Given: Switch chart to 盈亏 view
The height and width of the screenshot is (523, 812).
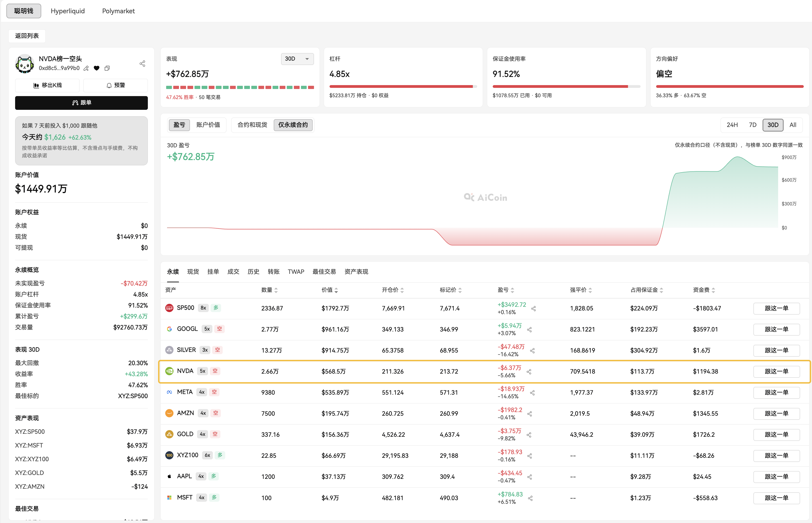Looking at the screenshot, I should [x=179, y=125].
